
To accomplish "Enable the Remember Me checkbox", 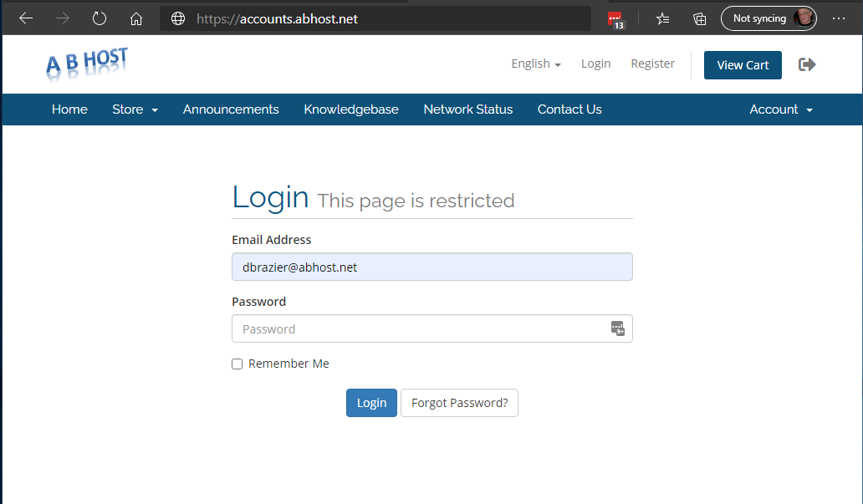I will point(237,364).
